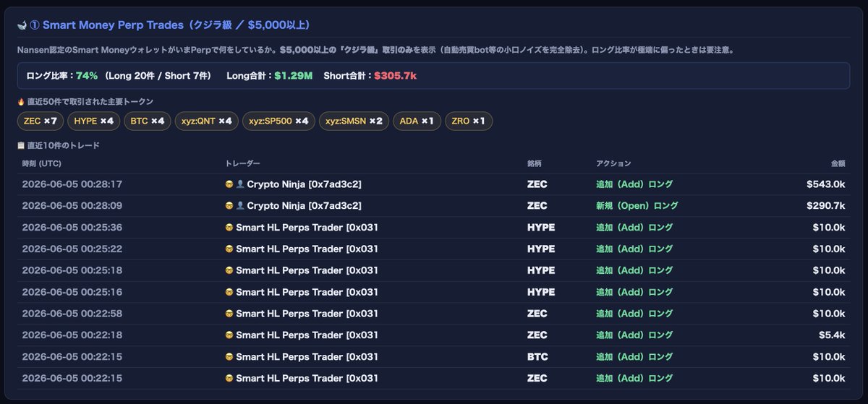
Task: Click the emoji icon of trader at 00:25:36
Action: [229, 228]
